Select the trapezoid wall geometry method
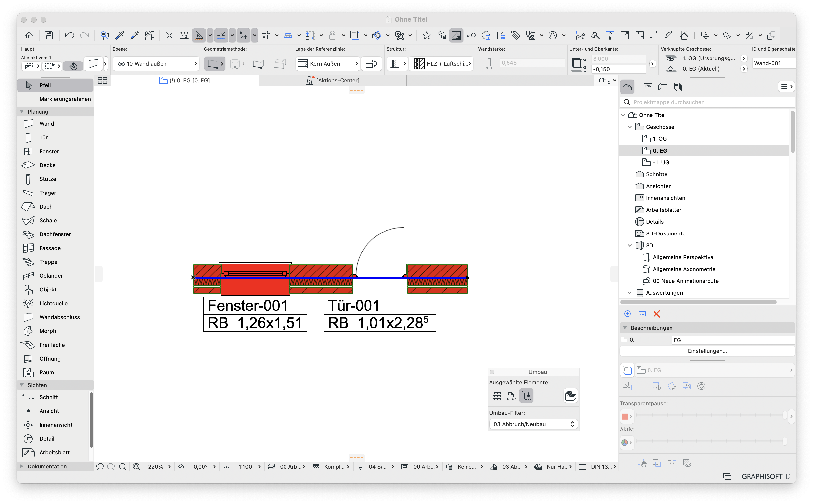 coord(258,64)
